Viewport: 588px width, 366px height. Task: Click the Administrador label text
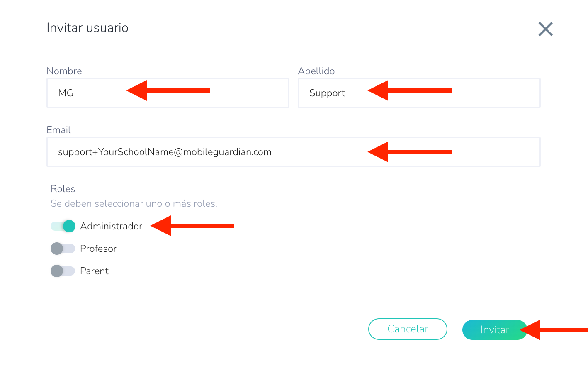(111, 226)
